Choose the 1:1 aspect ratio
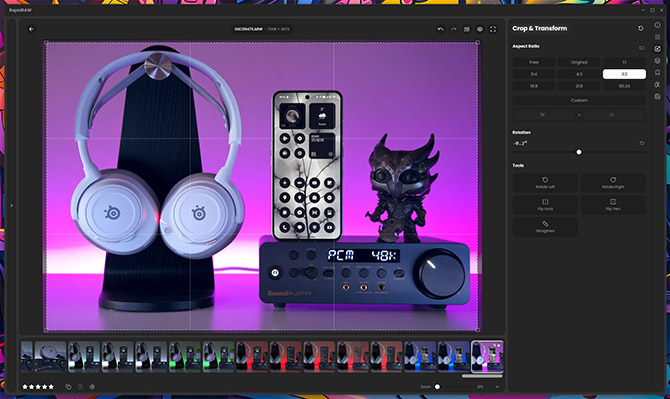The width and height of the screenshot is (670, 399). [x=624, y=62]
